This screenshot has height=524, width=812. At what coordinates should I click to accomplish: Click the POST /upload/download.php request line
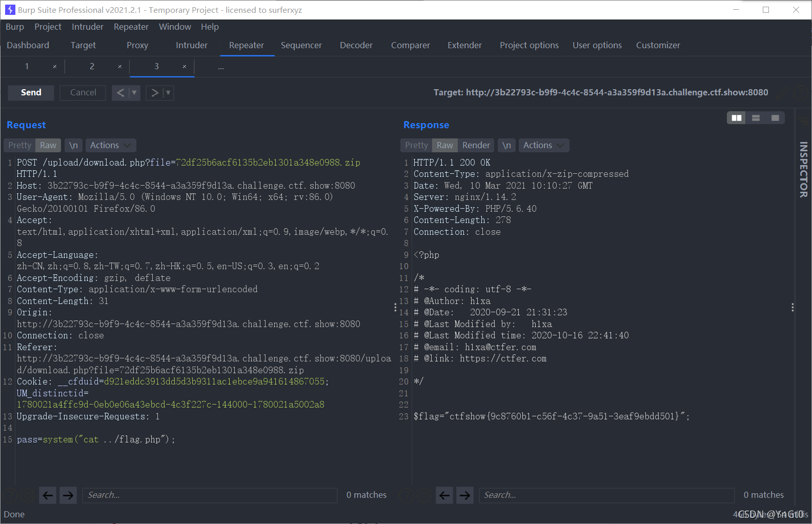click(189, 163)
